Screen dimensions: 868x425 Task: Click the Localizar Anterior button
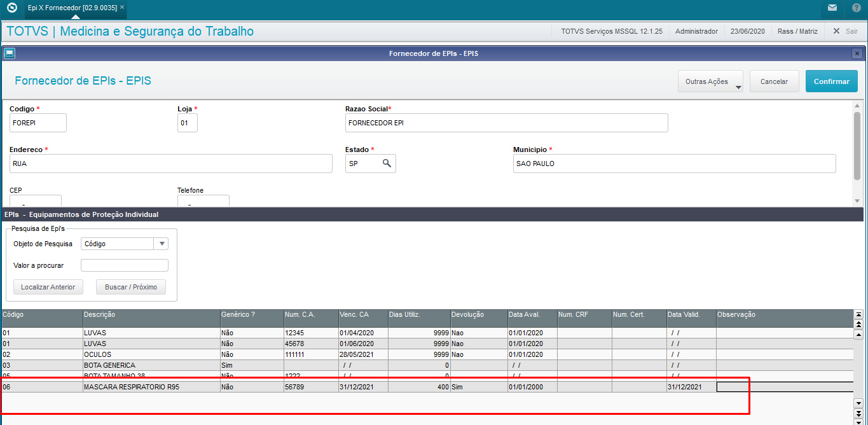48,287
